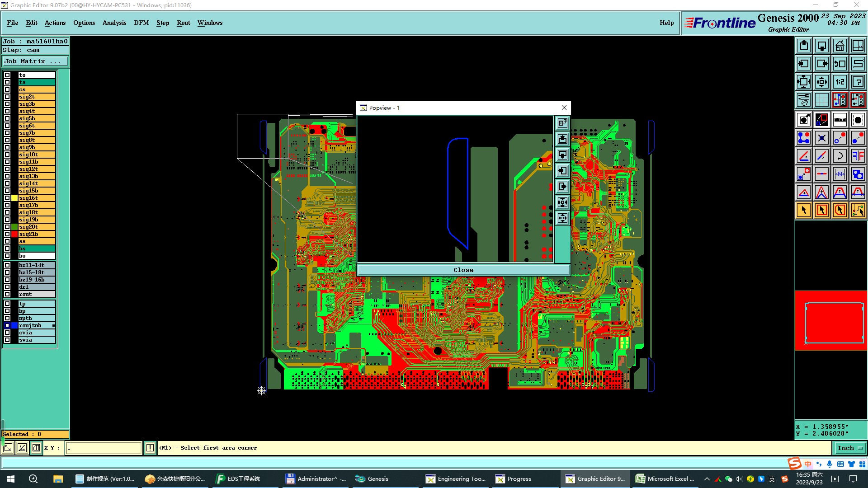This screenshot has height=488, width=868.
Task: Open the Job Matrix selector
Action: coord(35,61)
